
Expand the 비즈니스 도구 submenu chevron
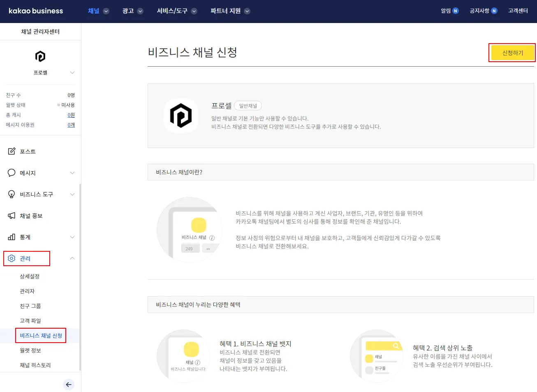72,194
